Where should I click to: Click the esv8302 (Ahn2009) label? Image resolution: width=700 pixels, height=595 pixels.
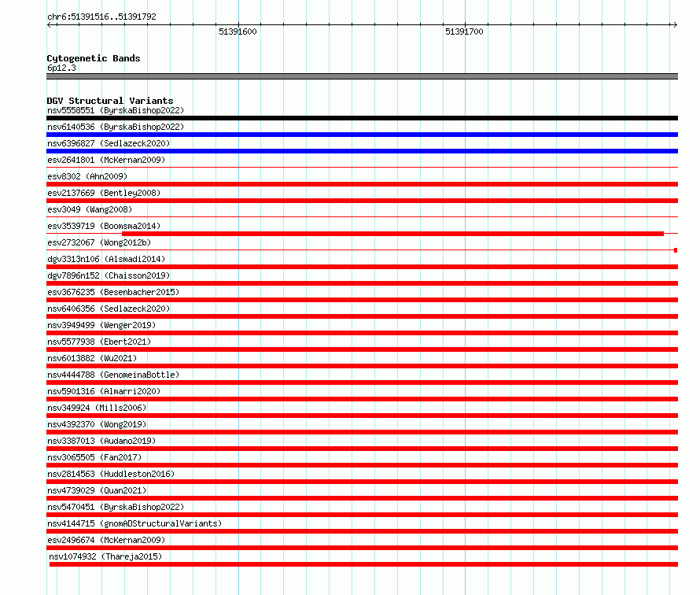click(x=87, y=176)
